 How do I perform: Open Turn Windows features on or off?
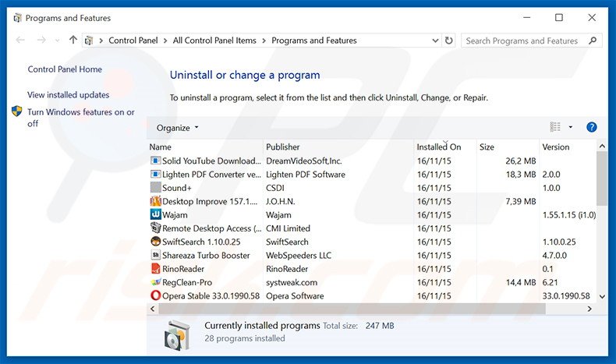81,118
